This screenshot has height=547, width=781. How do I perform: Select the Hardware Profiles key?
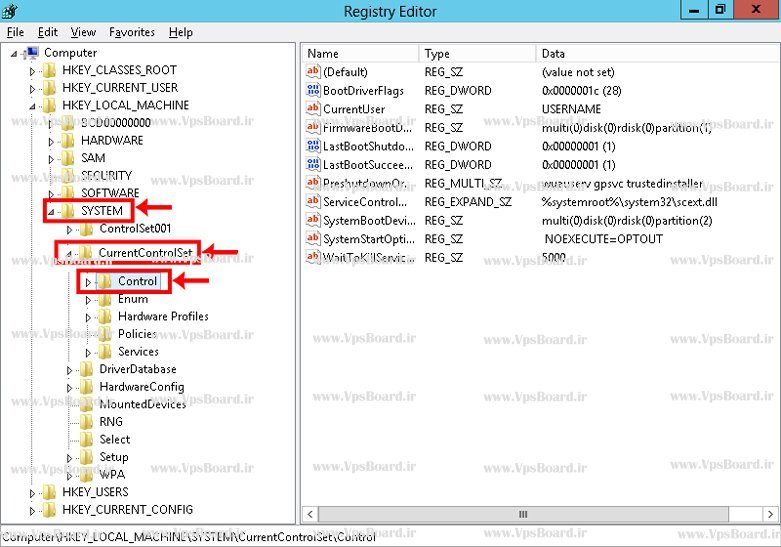162,317
